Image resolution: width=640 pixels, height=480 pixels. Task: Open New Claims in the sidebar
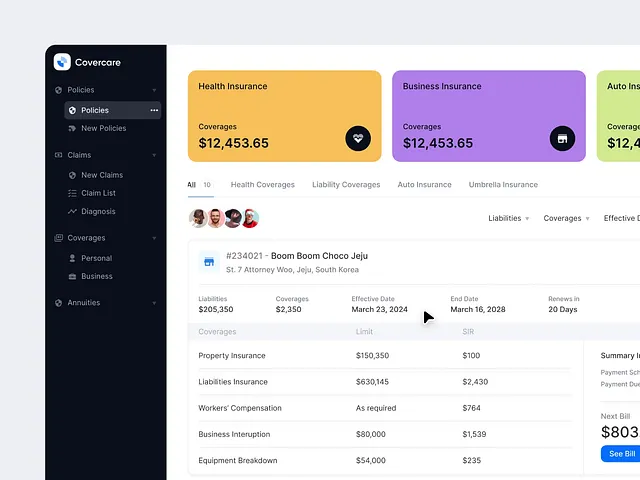coord(102,175)
